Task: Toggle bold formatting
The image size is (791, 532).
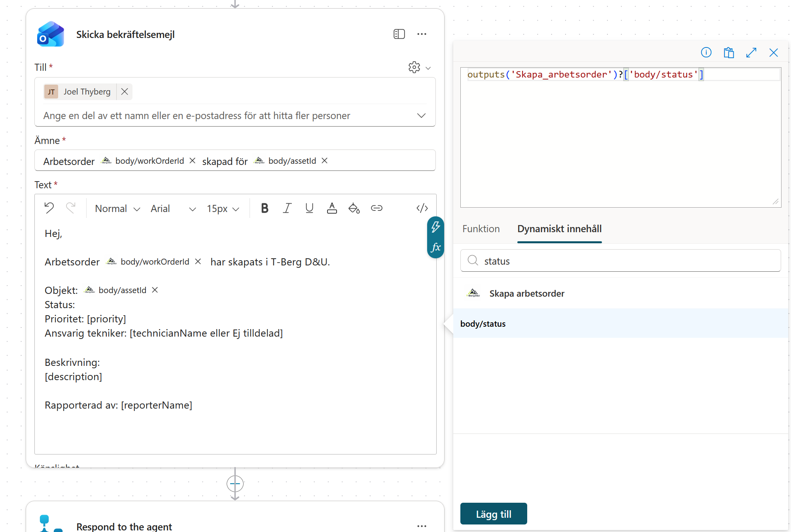Action: pos(265,208)
